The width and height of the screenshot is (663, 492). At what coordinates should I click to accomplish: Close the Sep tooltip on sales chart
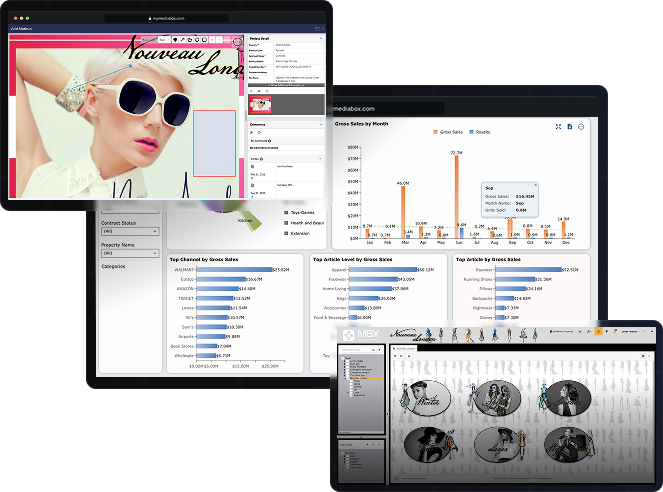535,185
